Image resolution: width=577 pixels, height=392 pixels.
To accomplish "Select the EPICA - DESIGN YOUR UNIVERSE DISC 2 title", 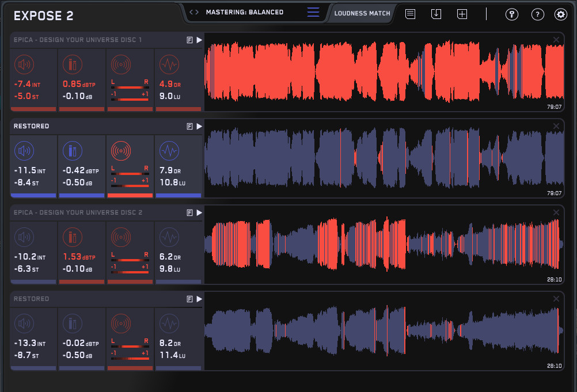I will tap(78, 212).
